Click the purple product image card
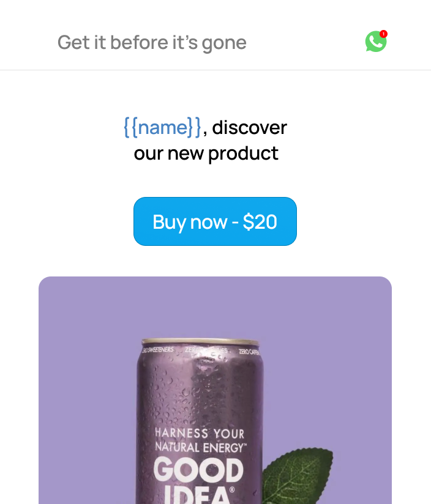Viewport: 431px width, 504px height. [215, 390]
